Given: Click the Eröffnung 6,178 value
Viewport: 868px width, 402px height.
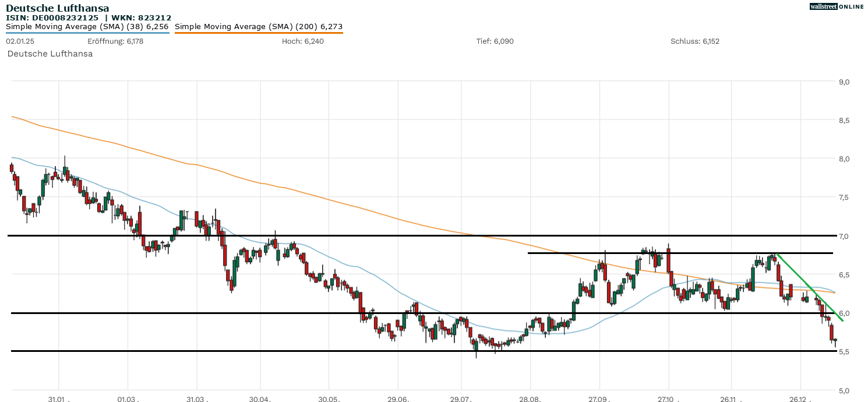Looking at the screenshot, I should [115, 41].
